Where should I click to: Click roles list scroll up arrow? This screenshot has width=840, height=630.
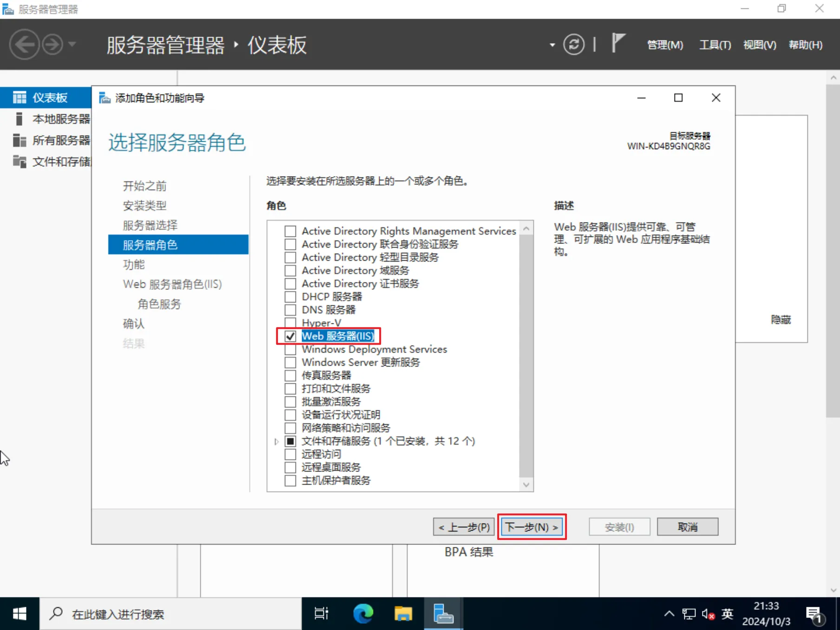(526, 228)
